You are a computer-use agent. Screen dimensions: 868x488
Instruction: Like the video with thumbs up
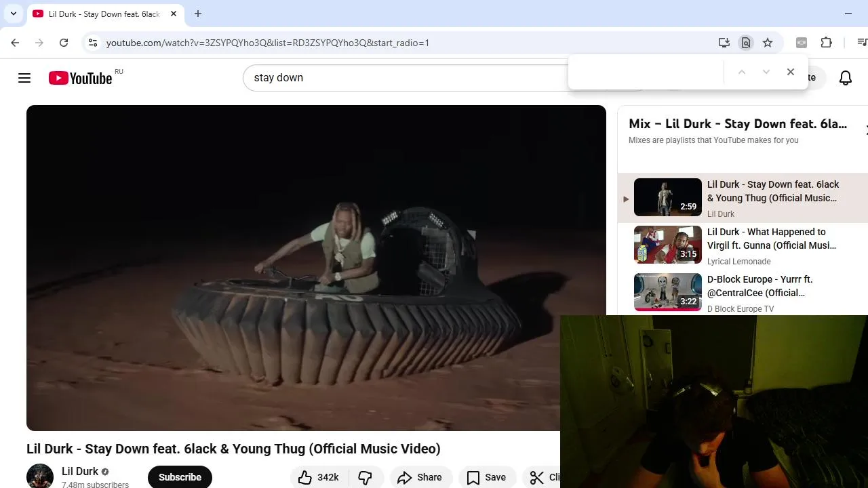pyautogui.click(x=319, y=477)
